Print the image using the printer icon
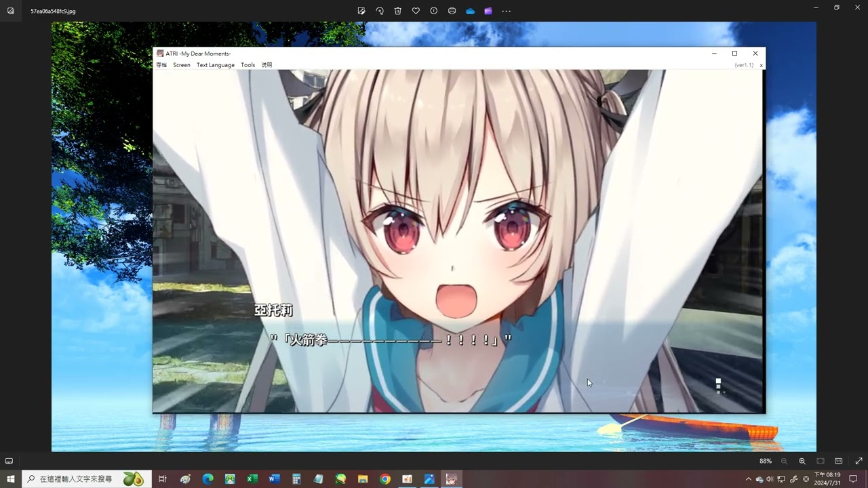 (x=452, y=11)
